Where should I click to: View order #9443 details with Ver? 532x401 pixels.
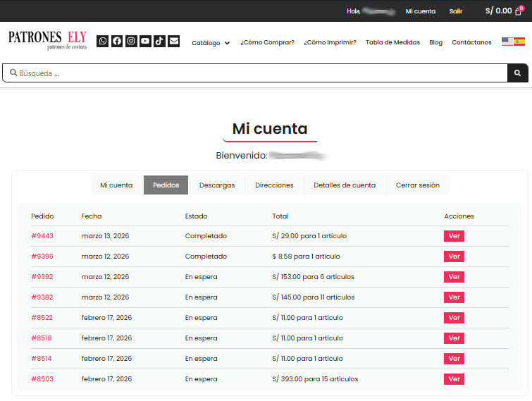click(x=454, y=236)
